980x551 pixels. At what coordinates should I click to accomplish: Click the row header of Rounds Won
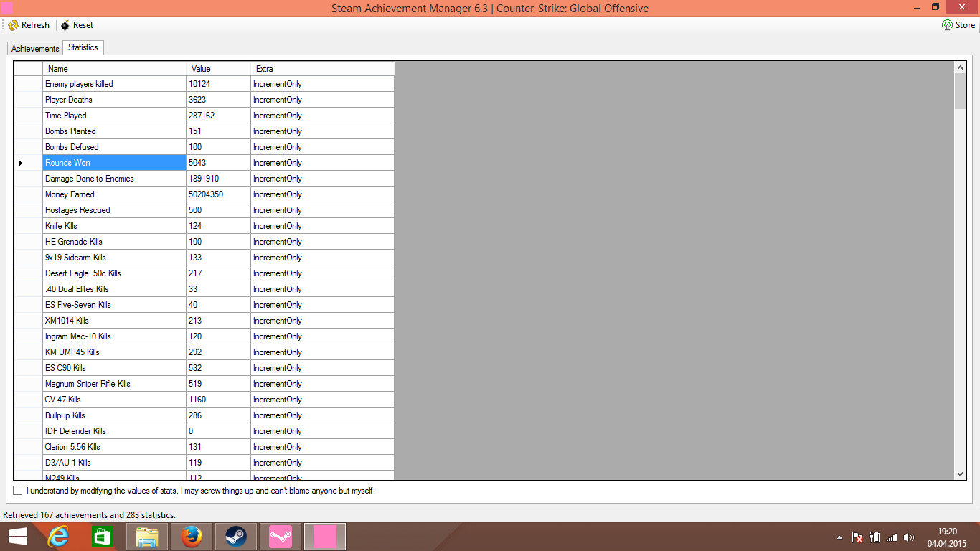coord(28,163)
